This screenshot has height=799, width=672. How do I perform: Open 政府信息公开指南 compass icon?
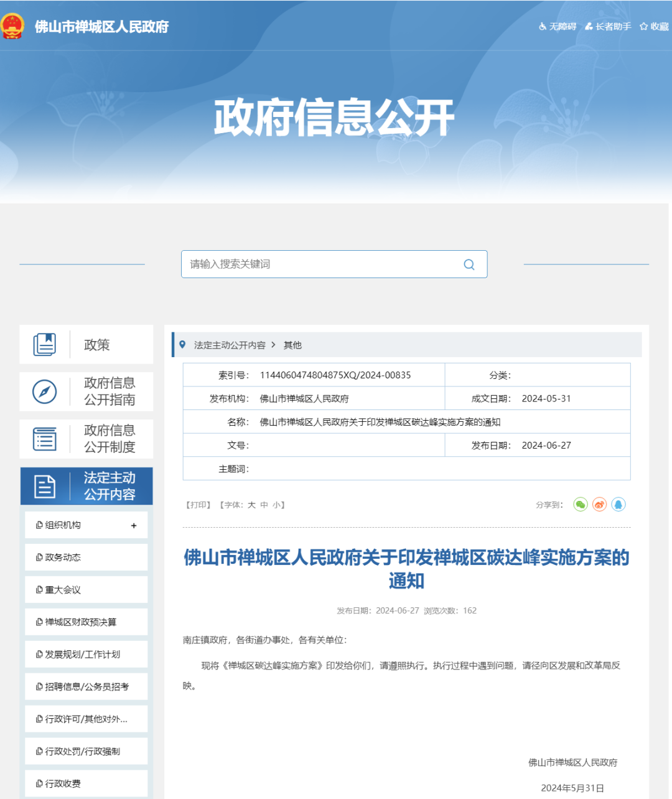click(x=44, y=391)
